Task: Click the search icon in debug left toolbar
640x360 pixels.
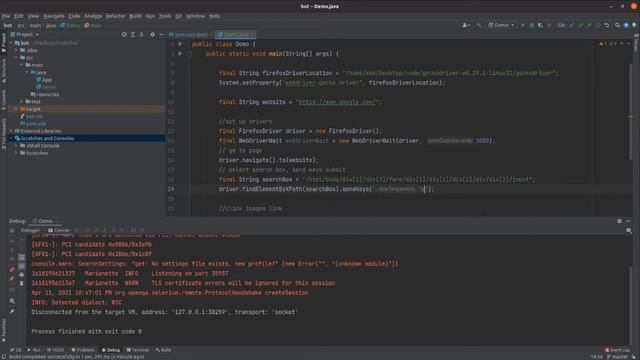Action: 12,301
